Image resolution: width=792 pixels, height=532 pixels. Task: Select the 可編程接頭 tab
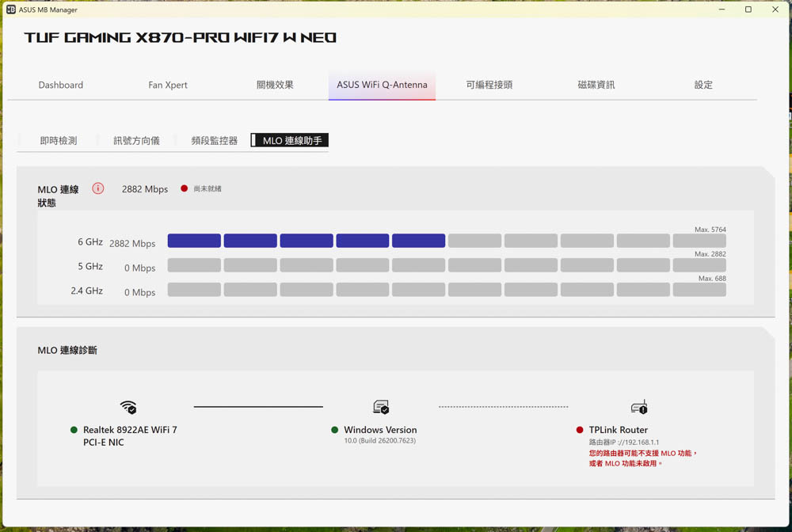click(x=489, y=85)
